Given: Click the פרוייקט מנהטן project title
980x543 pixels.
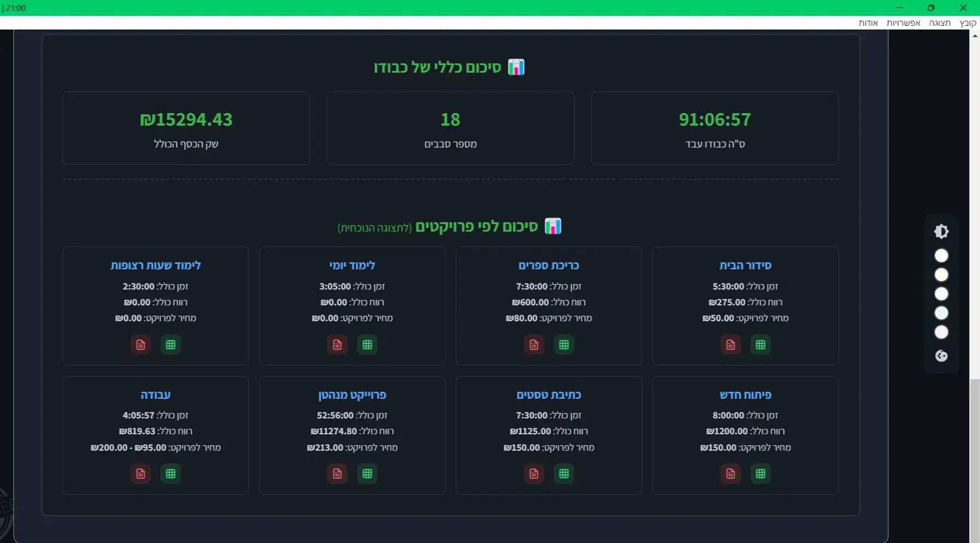Looking at the screenshot, I should pyautogui.click(x=352, y=395).
